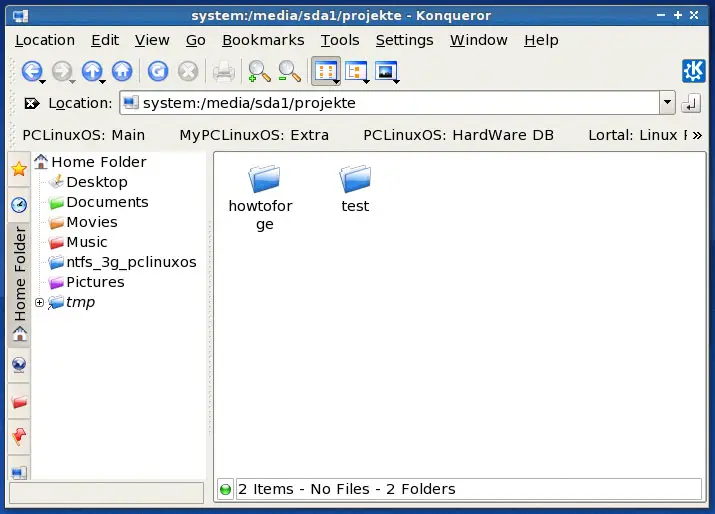This screenshot has height=514, width=715.
Task: Open Up button dropdown arrow
Action: pyautogui.click(x=103, y=82)
